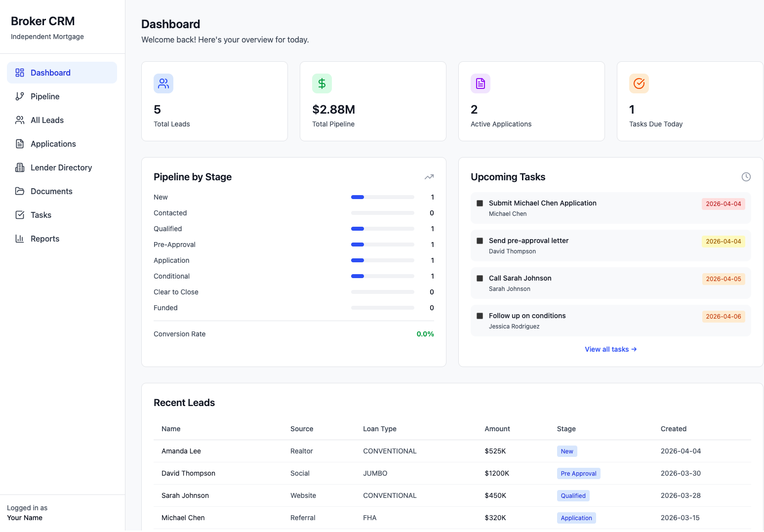Check off the Submit Michael Chen Application task
The height and width of the screenshot is (532, 764).
(479, 203)
